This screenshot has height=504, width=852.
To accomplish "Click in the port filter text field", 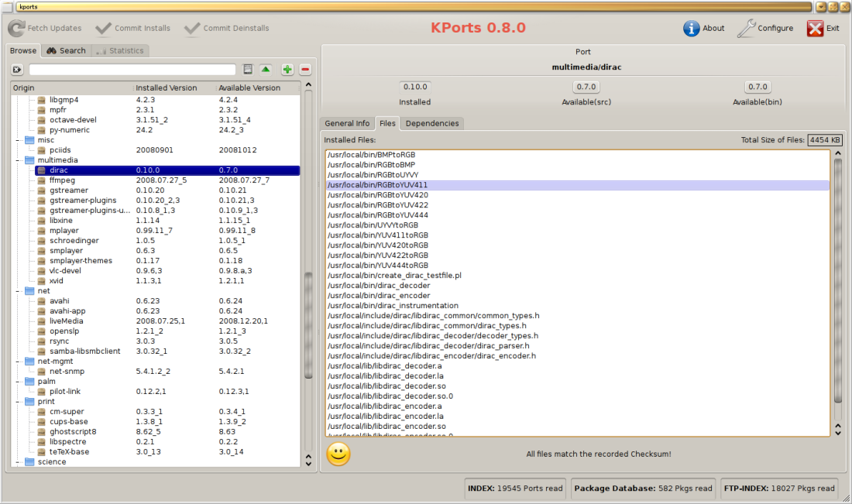I will pyautogui.click(x=132, y=70).
